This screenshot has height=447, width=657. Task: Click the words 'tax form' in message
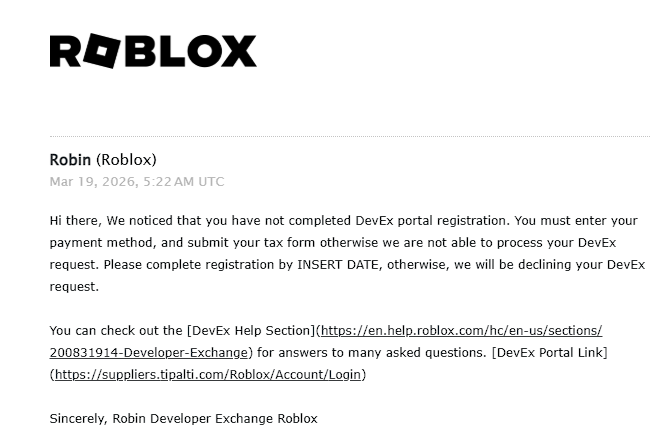(x=290, y=243)
